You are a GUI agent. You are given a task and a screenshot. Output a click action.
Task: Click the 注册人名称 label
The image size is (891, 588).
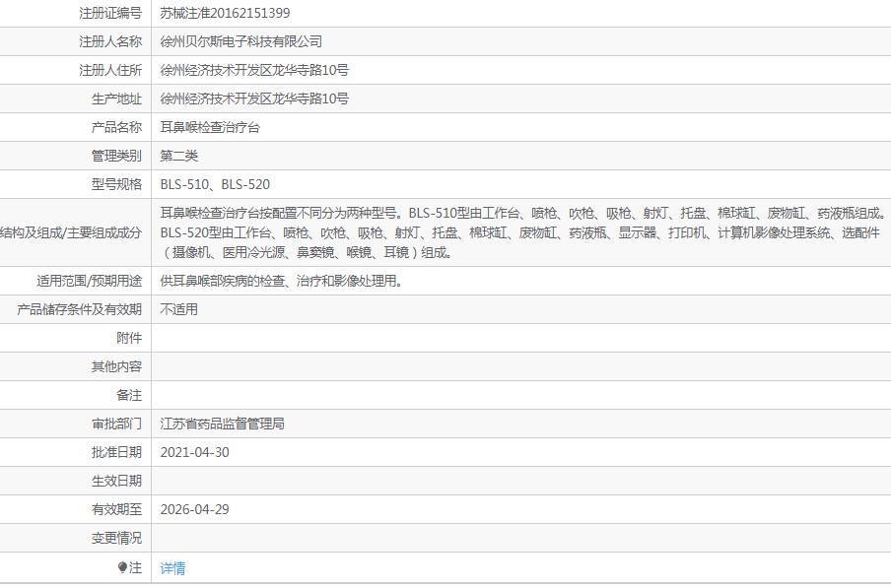click(x=110, y=41)
